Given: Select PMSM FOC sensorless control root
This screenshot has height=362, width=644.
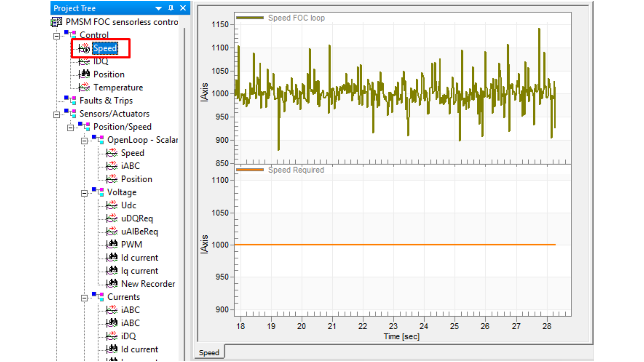Looking at the screenshot, I should tap(122, 22).
